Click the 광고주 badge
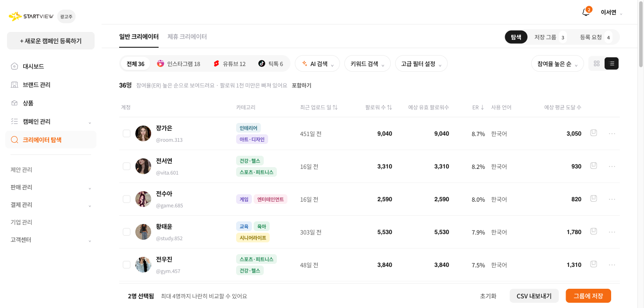644x308 pixels. pyautogui.click(x=66, y=16)
